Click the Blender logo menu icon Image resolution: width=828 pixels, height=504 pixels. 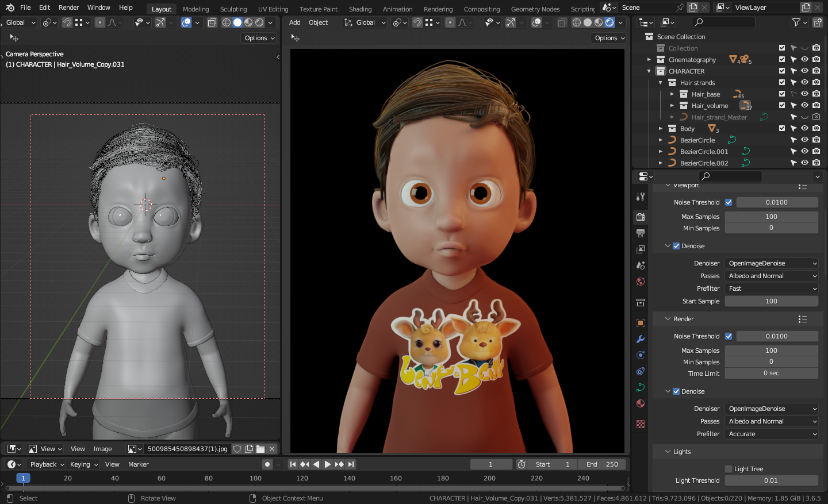pyautogui.click(x=10, y=7)
